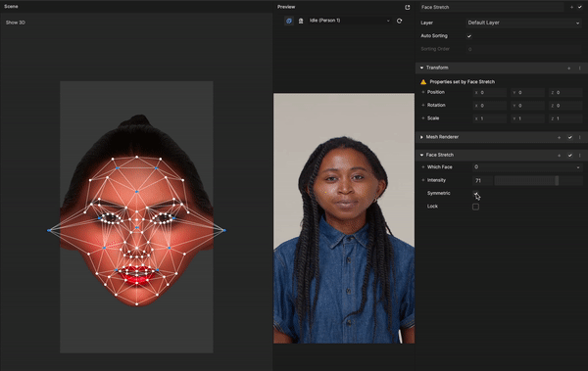Click the Auto Sorting label
The width and height of the screenshot is (588, 371).
click(x=434, y=36)
